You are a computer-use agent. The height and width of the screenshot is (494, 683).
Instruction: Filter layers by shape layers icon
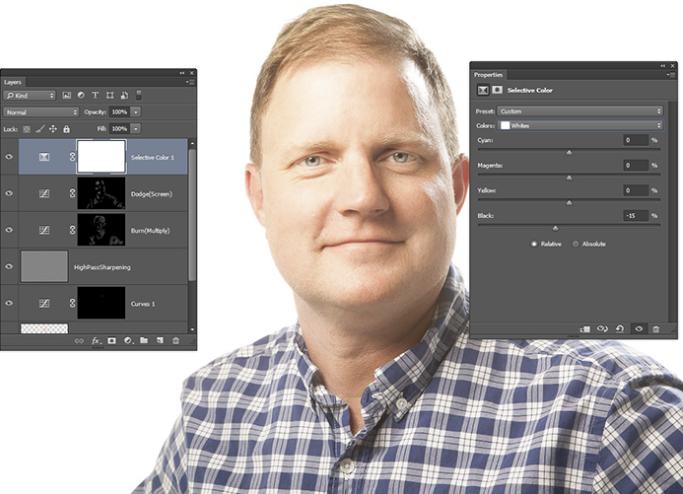pos(110,95)
